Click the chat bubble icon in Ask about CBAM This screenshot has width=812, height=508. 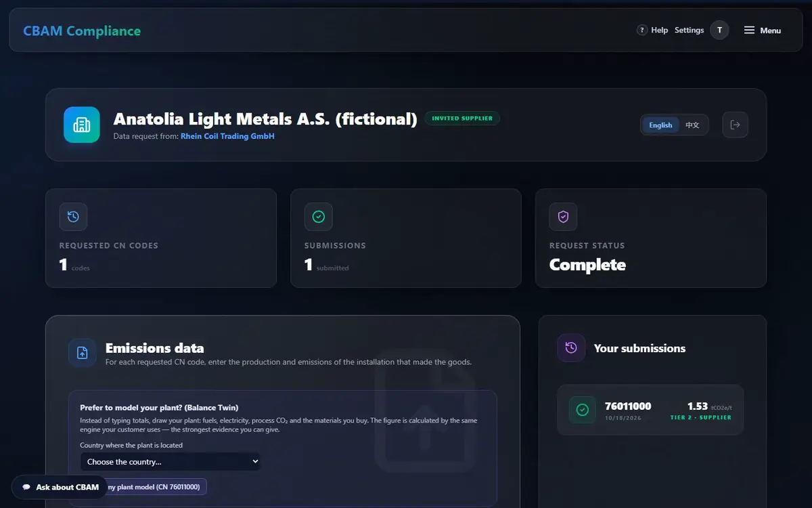26,487
